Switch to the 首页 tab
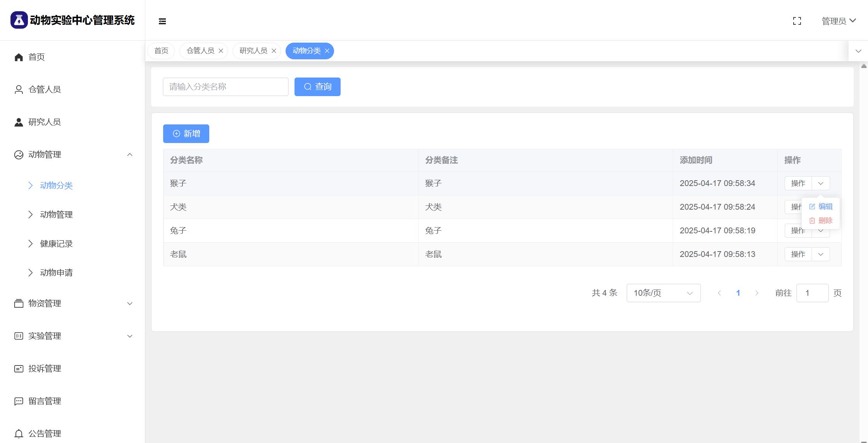 [x=161, y=51]
